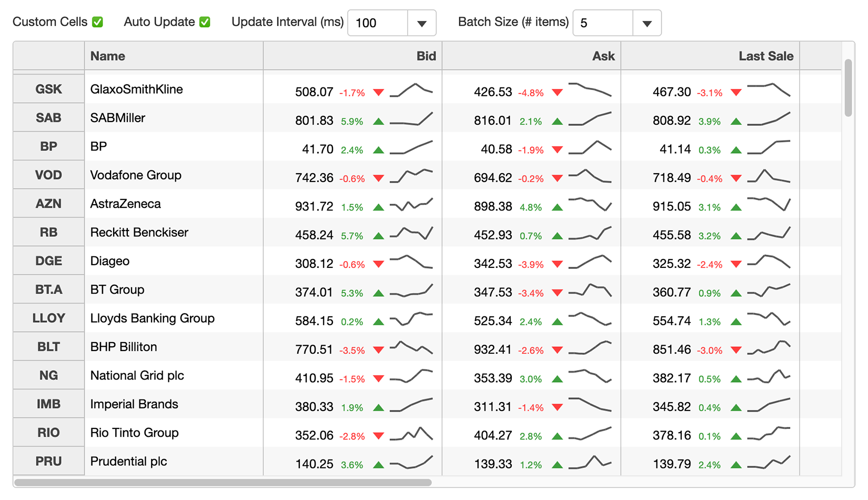
Task: Toggle the Custom Cells checkbox
Action: coord(97,22)
